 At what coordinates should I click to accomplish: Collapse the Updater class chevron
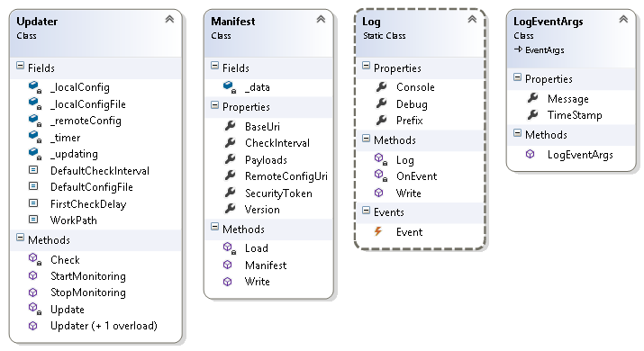169,19
